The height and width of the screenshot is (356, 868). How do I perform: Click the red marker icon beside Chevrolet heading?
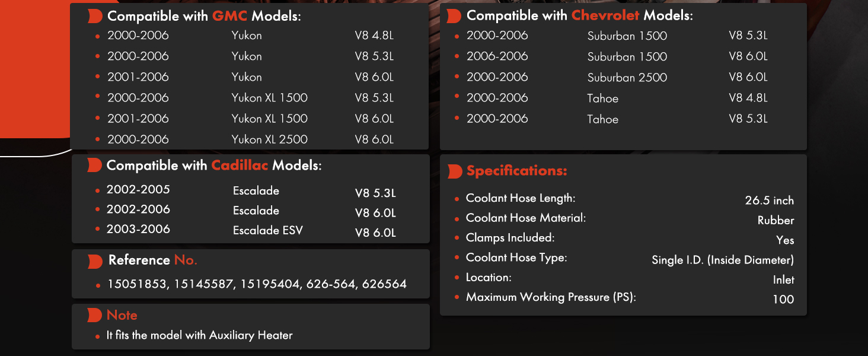[454, 16]
